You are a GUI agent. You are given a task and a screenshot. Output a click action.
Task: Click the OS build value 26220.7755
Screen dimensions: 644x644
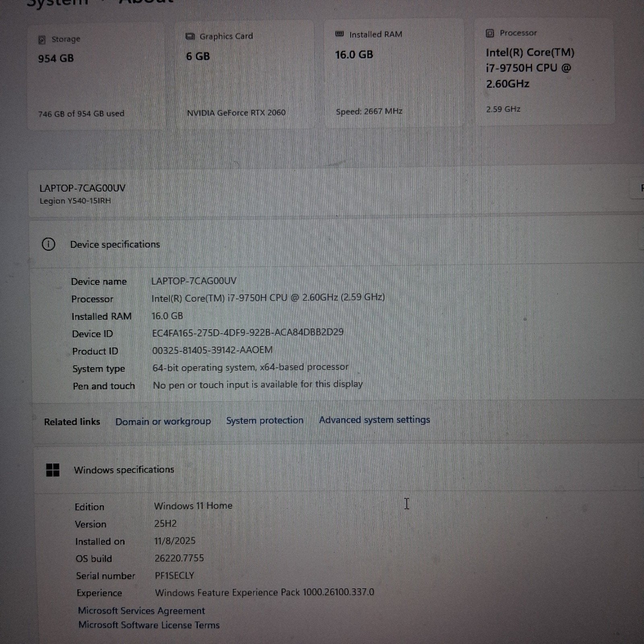tap(179, 558)
